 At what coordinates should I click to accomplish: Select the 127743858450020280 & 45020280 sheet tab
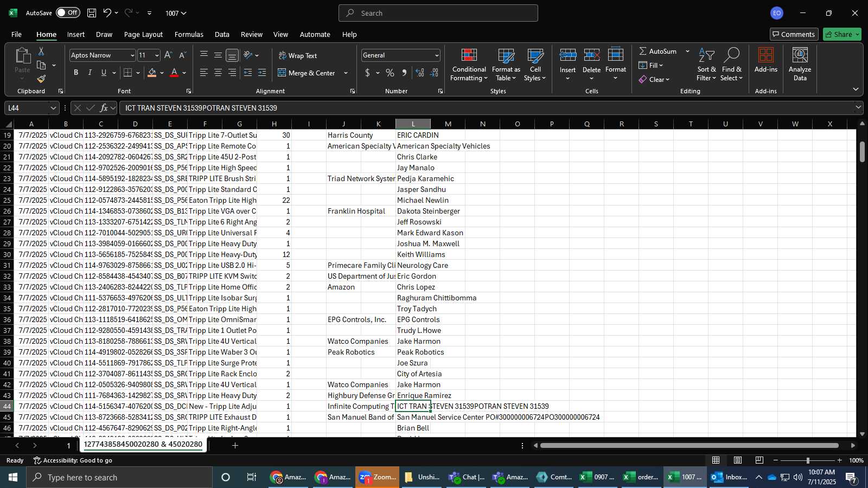point(143,445)
